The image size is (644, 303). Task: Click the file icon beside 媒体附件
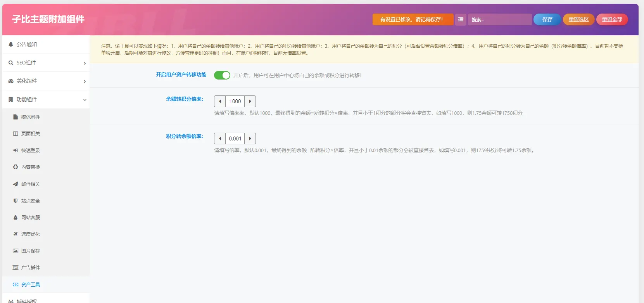coord(16,117)
